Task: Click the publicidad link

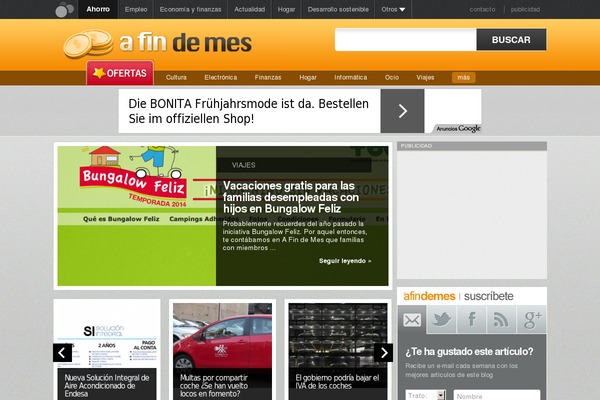Action: click(525, 9)
